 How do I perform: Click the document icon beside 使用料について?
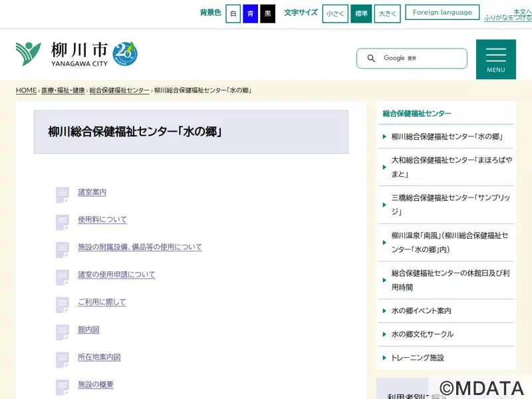click(63, 221)
